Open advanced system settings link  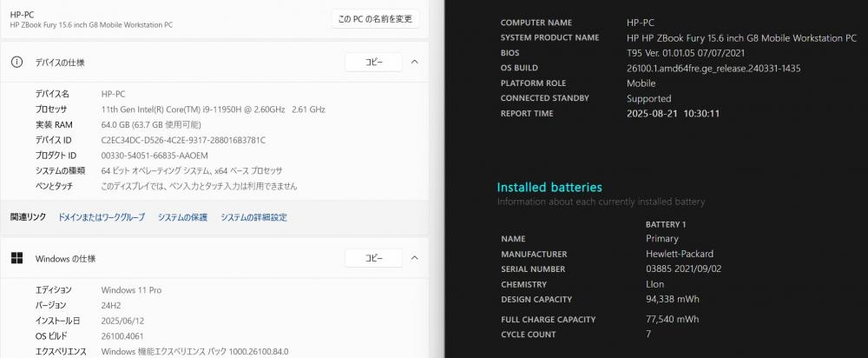coord(253,217)
